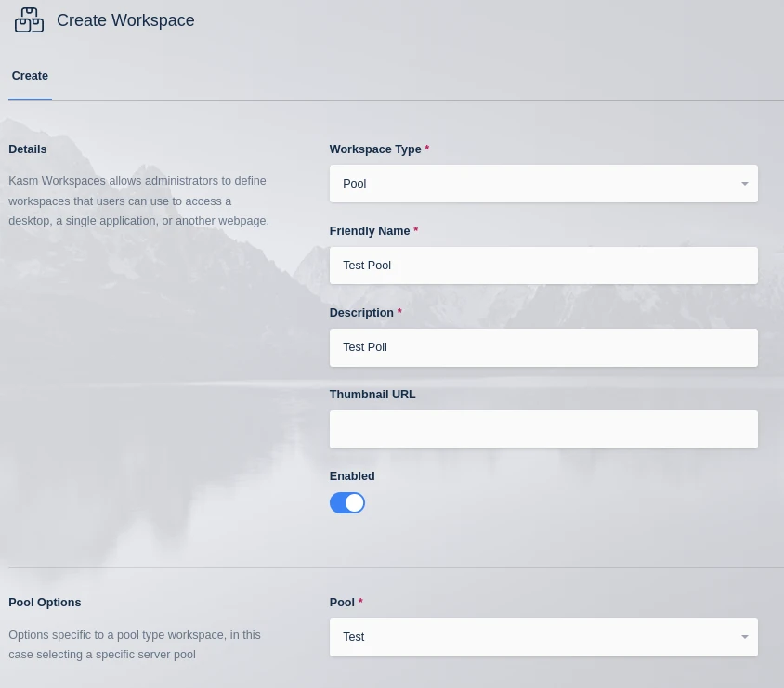Select the Description field containing Test Poll
This screenshot has width=784, height=688.
click(x=543, y=346)
